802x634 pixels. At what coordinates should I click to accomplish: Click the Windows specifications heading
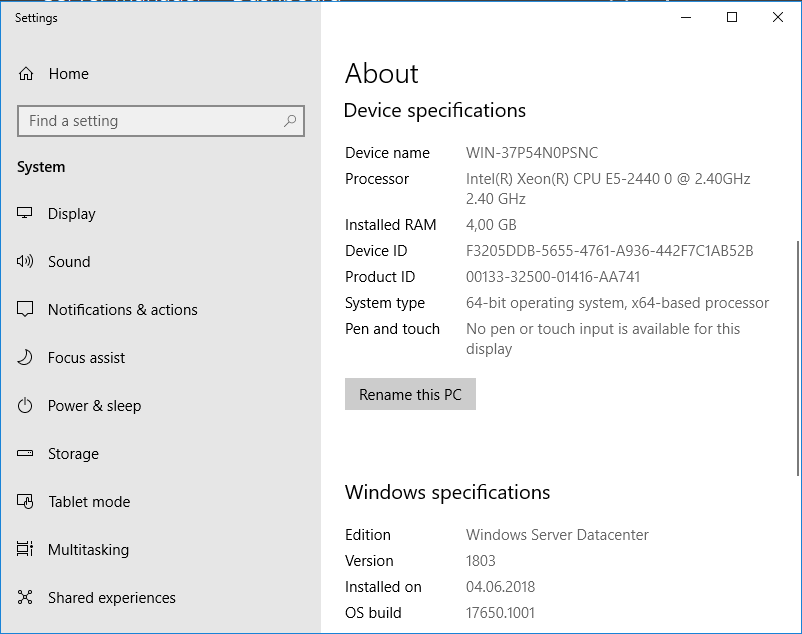pyautogui.click(x=448, y=493)
